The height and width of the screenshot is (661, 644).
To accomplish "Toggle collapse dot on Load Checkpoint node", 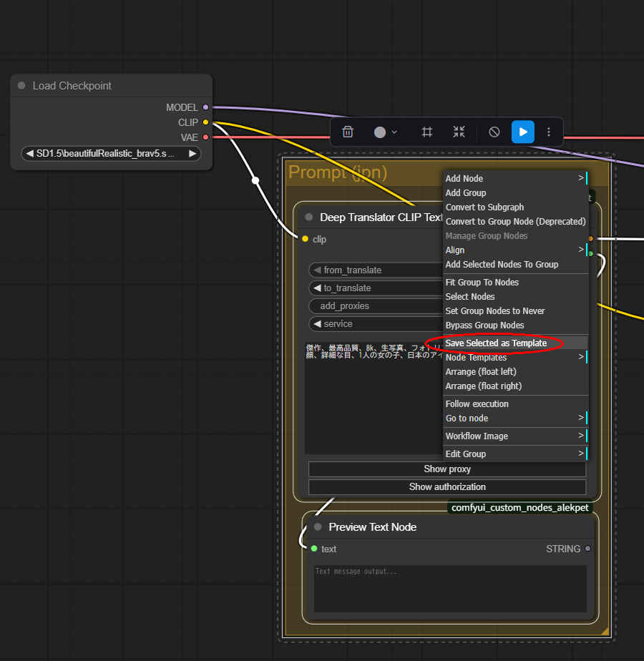I will coord(21,86).
